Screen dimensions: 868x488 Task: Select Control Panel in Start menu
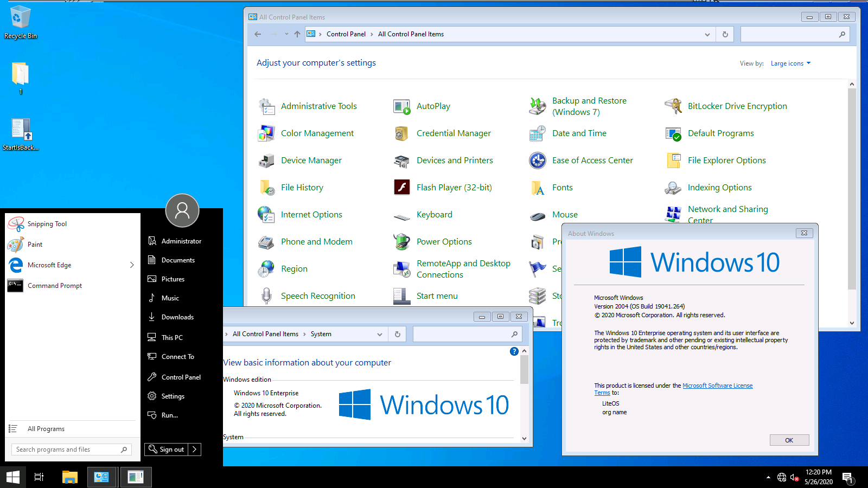coord(181,377)
